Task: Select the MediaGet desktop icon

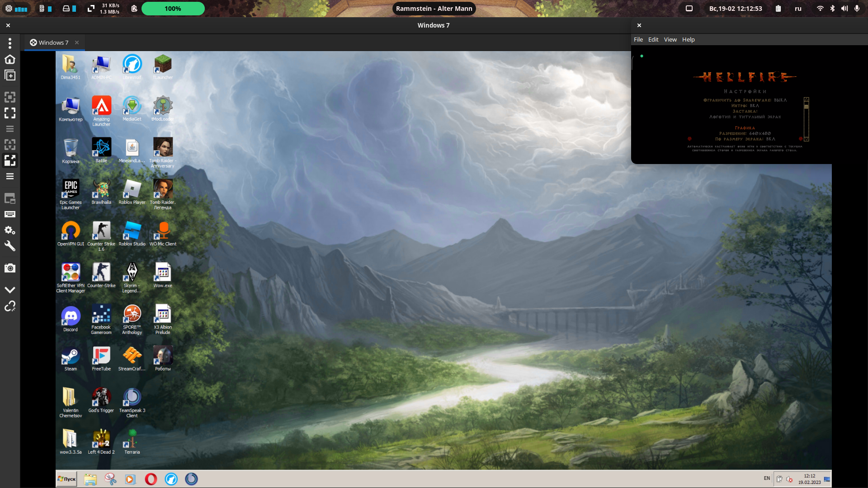Action: (x=132, y=108)
